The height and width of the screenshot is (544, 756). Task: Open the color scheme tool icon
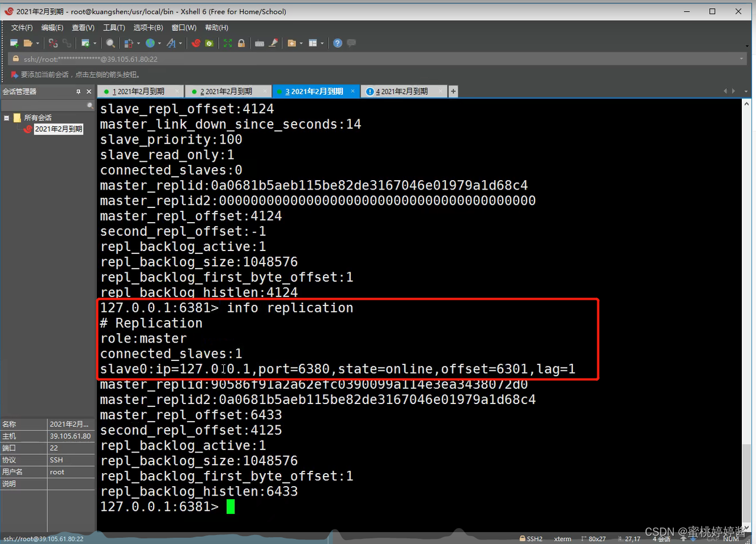128,43
